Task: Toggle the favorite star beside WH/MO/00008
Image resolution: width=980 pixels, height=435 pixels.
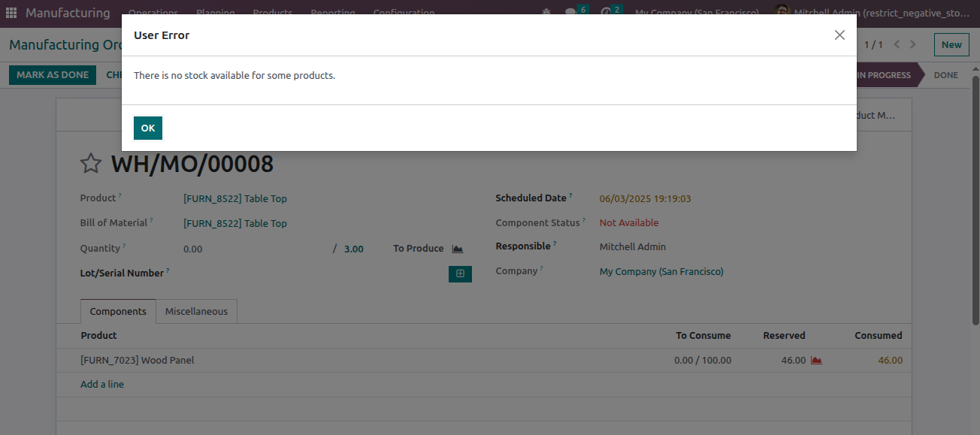Action: [x=91, y=163]
